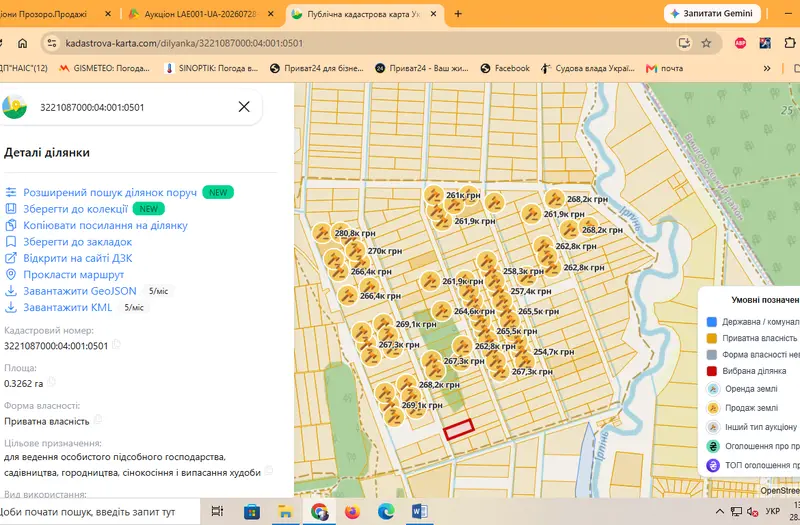This screenshot has height=525, width=800.
Task: Click the blue state/communal legend swatch
Action: pyautogui.click(x=712, y=322)
